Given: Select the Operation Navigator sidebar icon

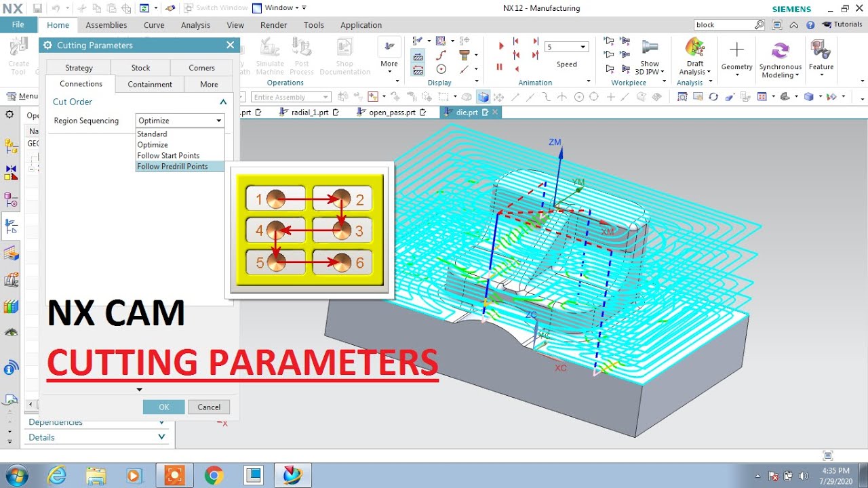Looking at the screenshot, I should 11,226.
